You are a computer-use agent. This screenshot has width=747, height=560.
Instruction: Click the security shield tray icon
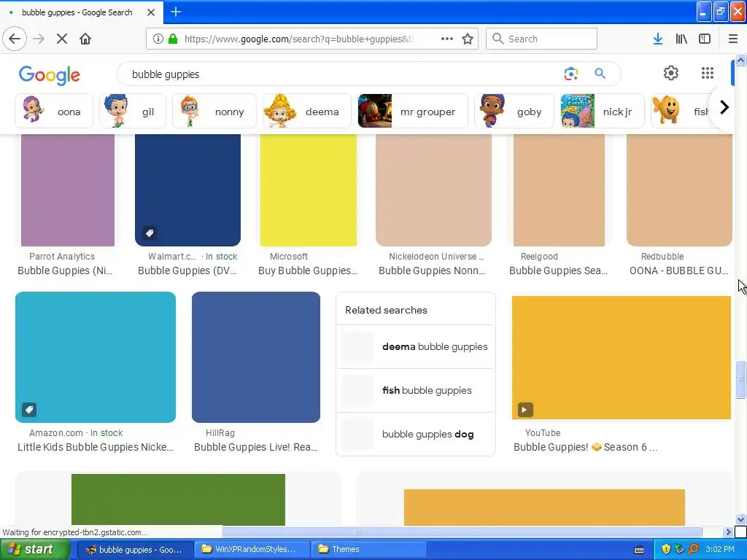(x=666, y=549)
